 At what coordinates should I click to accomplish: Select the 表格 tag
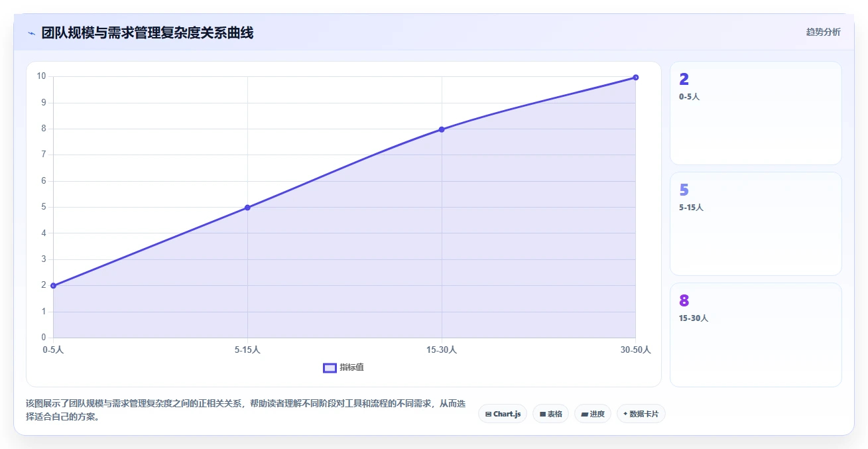[550, 414]
